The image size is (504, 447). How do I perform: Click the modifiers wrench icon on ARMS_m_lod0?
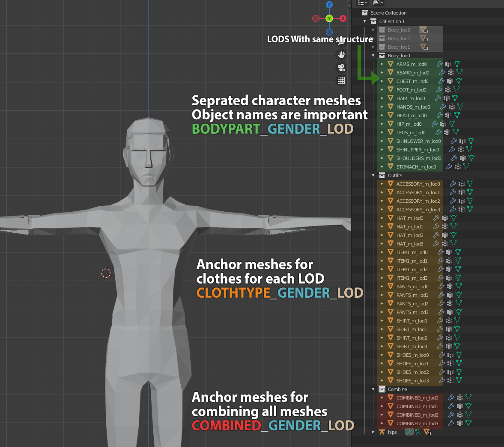(x=439, y=64)
